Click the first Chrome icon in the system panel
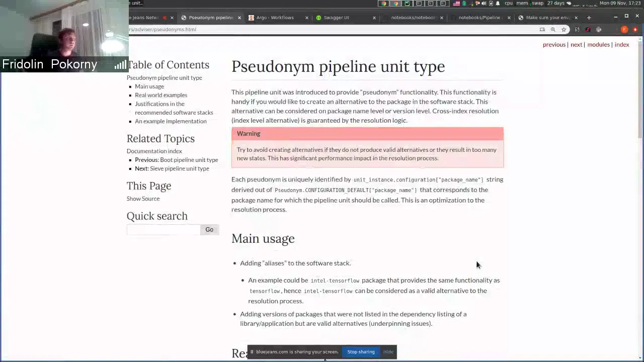This screenshot has width=644, height=362. [383, 4]
